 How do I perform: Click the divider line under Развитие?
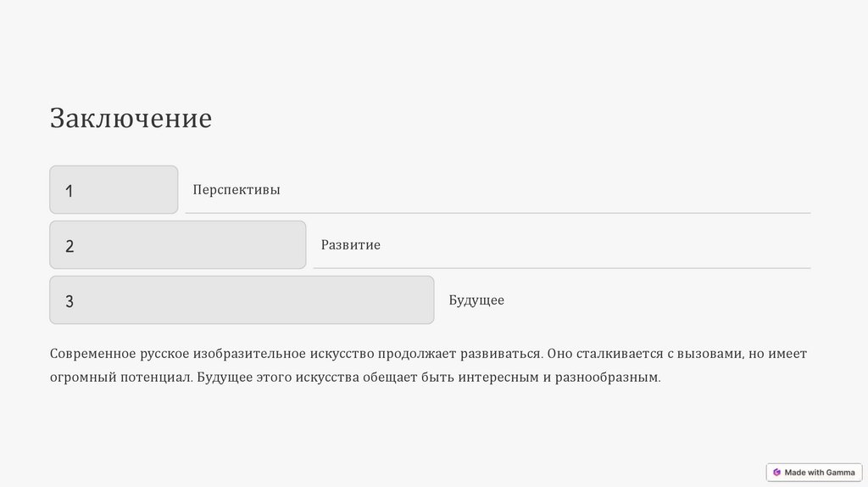point(561,268)
